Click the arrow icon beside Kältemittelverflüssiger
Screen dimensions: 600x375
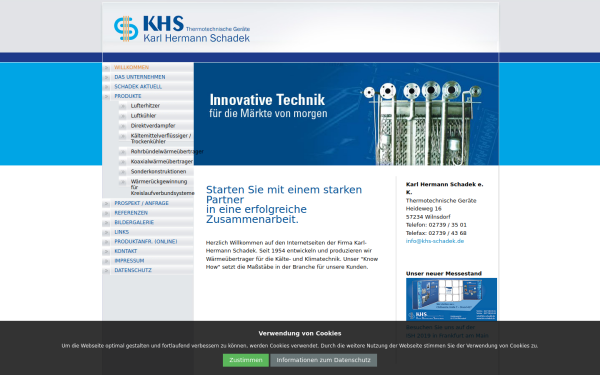click(x=123, y=136)
